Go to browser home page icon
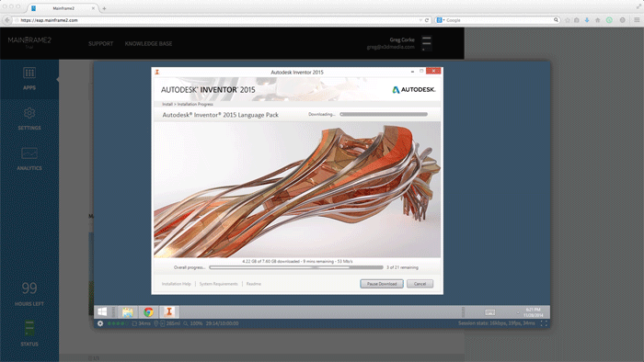 point(598,19)
